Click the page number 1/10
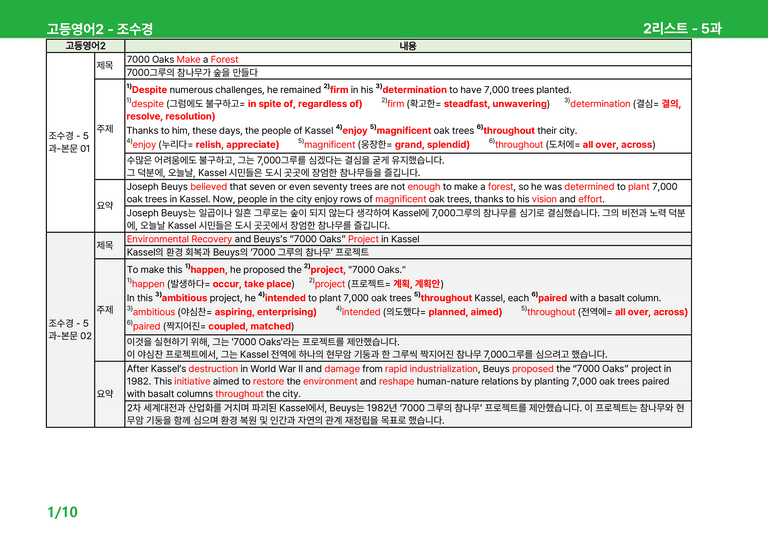 click(x=62, y=512)
